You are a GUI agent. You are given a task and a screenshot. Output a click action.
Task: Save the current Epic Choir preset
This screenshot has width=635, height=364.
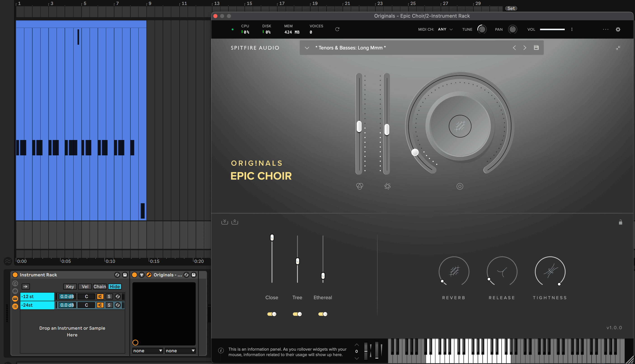coord(536,47)
